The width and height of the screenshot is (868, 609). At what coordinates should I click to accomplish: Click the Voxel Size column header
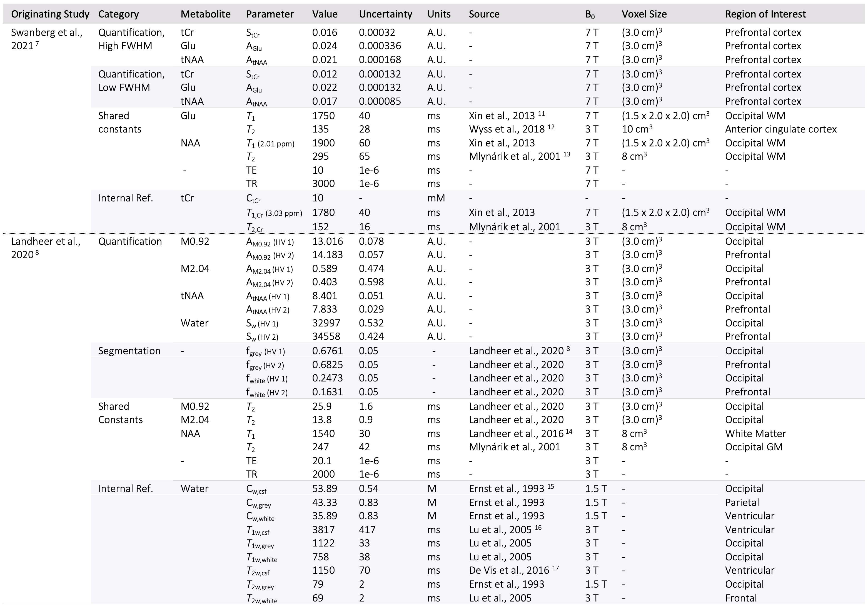click(644, 14)
